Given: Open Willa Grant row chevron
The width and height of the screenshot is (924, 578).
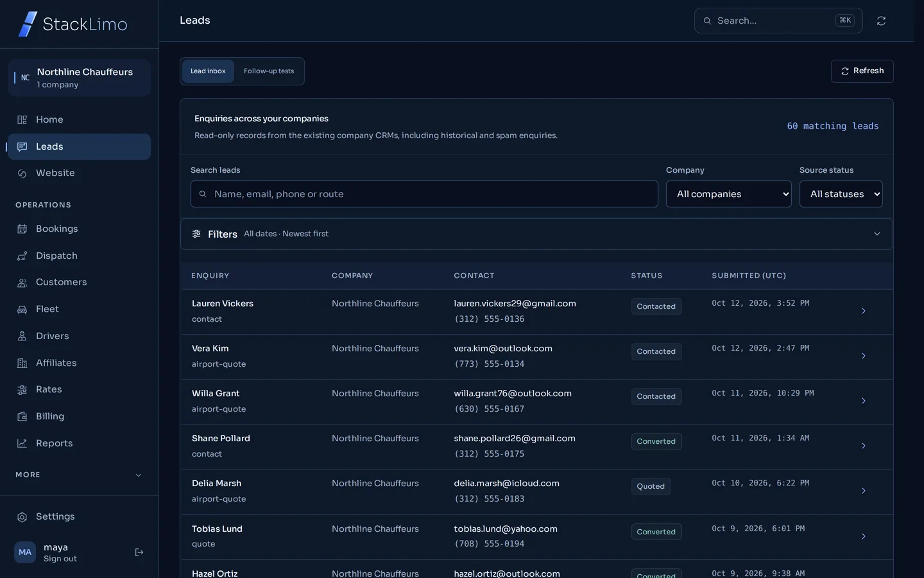Looking at the screenshot, I should [x=864, y=401].
